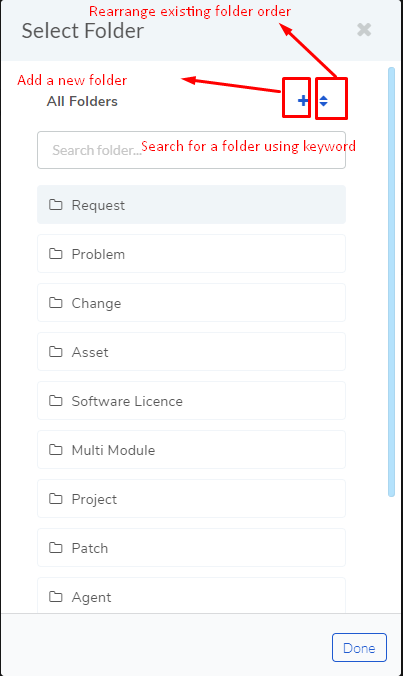Click the Change folder icon
403x676 pixels.
[56, 303]
